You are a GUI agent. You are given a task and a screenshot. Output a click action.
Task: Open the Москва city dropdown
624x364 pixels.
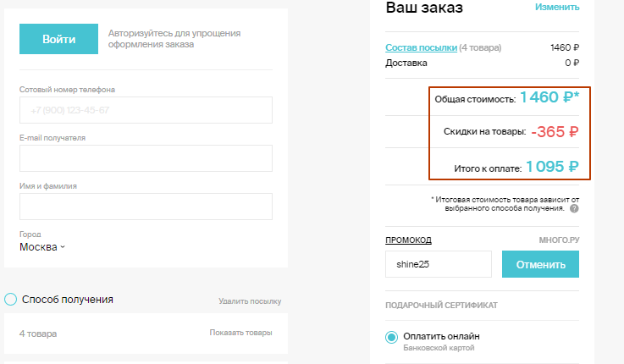(42, 247)
